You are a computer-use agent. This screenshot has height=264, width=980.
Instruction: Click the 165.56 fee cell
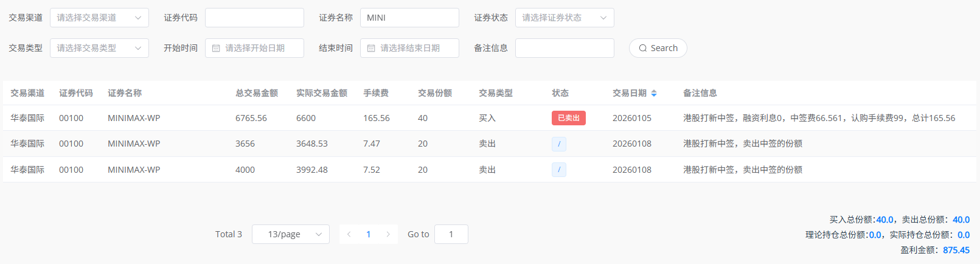coord(377,118)
